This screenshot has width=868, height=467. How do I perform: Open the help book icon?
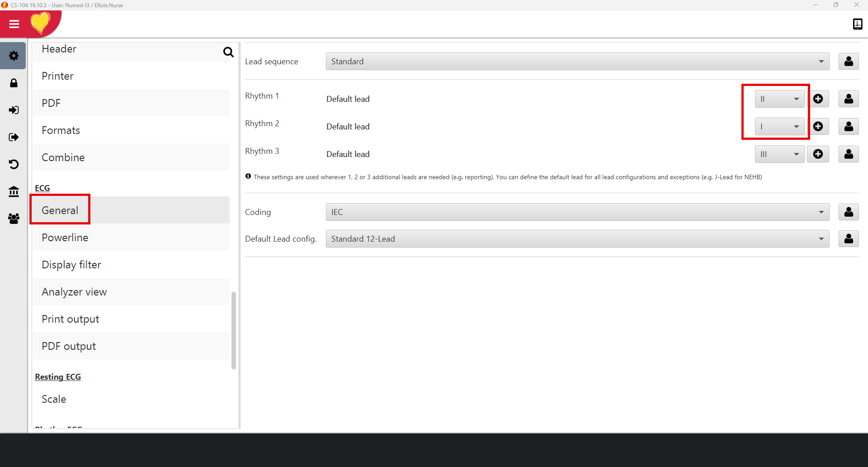pos(857,24)
